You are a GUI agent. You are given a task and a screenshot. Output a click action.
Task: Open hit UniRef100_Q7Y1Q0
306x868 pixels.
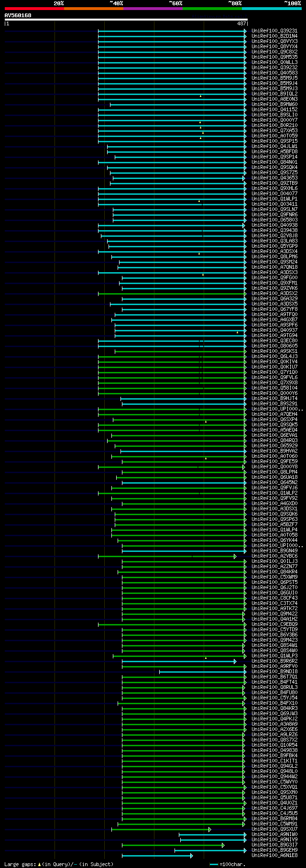[274, 372]
